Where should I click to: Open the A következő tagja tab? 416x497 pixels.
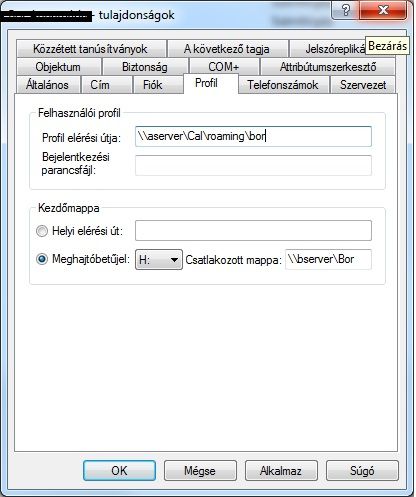coord(227,49)
